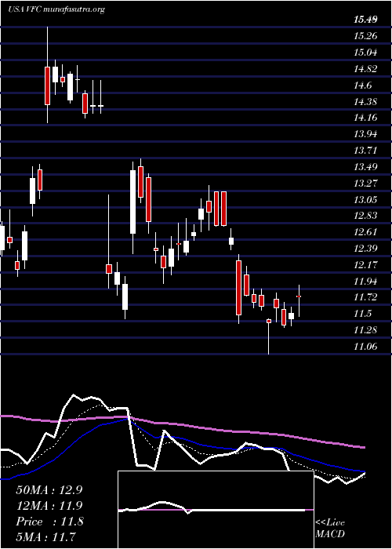Image resolution: width=392 pixels, height=549 pixels.
Task: Click the MACD inset chart box
Action: click(x=216, y=510)
